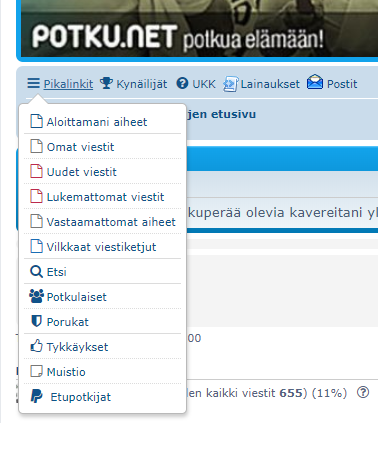Select Vilkkaat viestiketjut menu entry
This screenshot has height=473, width=378.
(102, 247)
